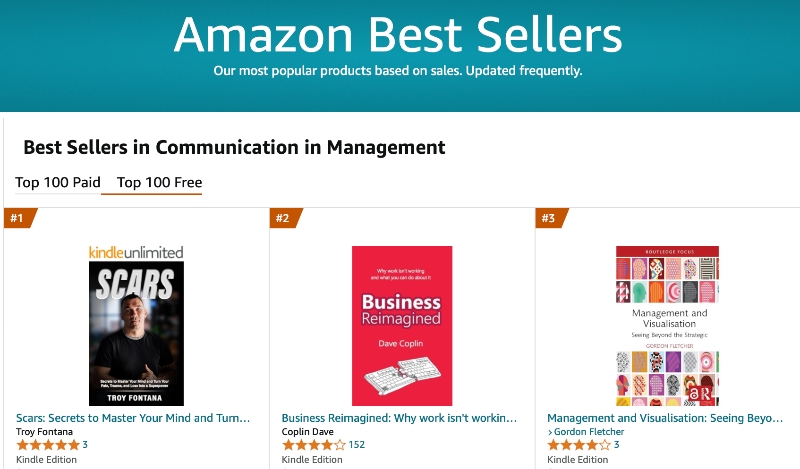Open the Business Reimagined title link
The height and width of the screenshot is (469, 800).
399,418
